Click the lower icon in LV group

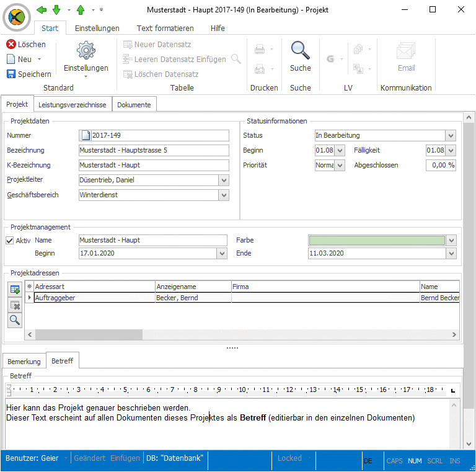tap(358, 69)
